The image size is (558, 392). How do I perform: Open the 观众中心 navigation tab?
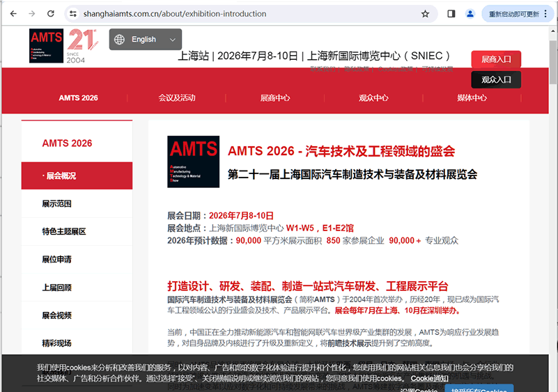[x=373, y=97]
